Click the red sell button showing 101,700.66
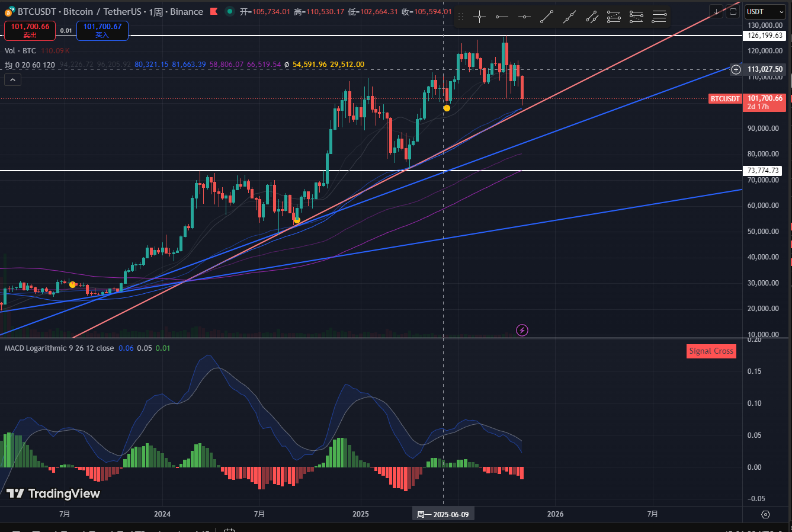The image size is (792, 532). coord(30,30)
